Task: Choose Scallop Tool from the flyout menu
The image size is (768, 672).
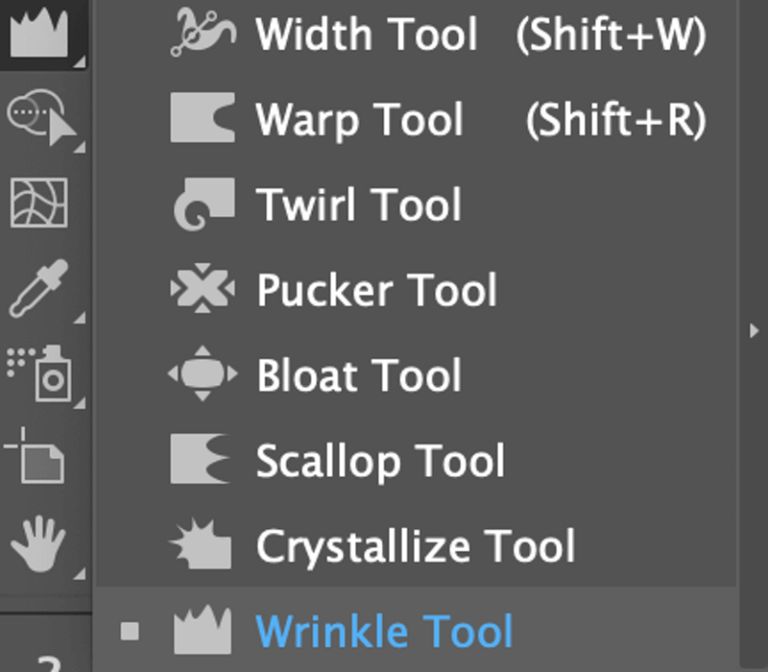Action: [380, 461]
